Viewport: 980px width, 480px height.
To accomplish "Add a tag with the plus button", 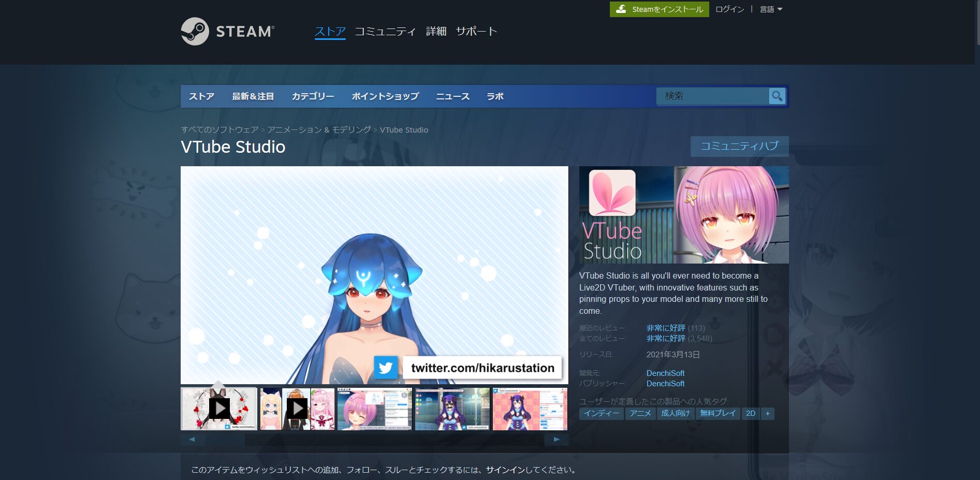I will (x=768, y=413).
